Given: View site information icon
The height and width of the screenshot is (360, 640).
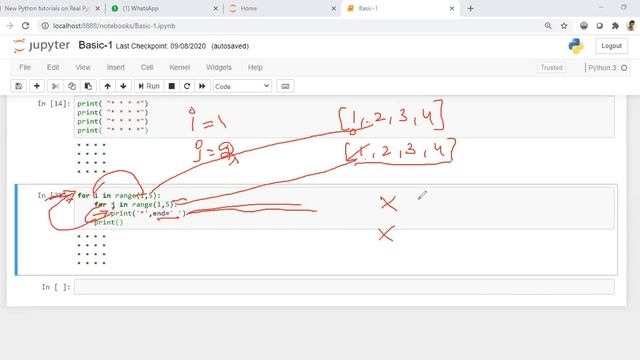Looking at the screenshot, I should 45,26.
